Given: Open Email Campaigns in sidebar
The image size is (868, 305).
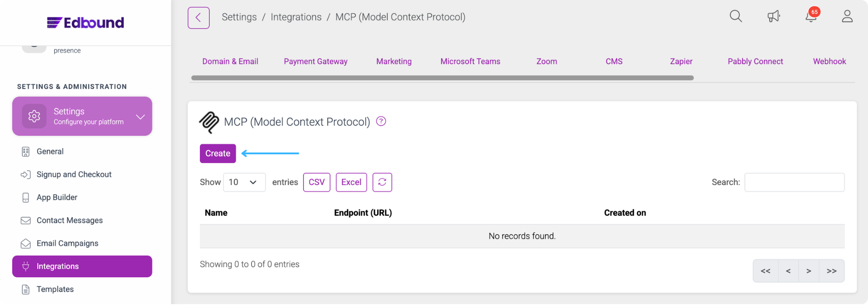Looking at the screenshot, I should click(67, 243).
